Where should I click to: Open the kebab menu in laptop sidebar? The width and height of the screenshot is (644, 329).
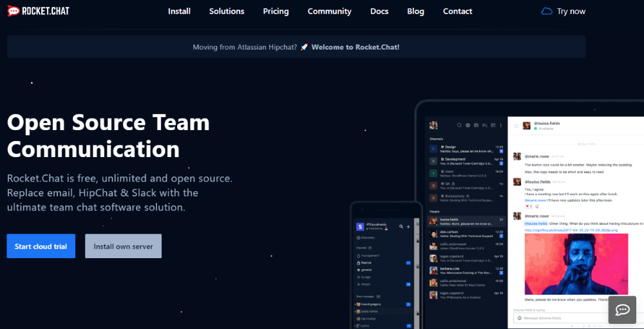500,126
